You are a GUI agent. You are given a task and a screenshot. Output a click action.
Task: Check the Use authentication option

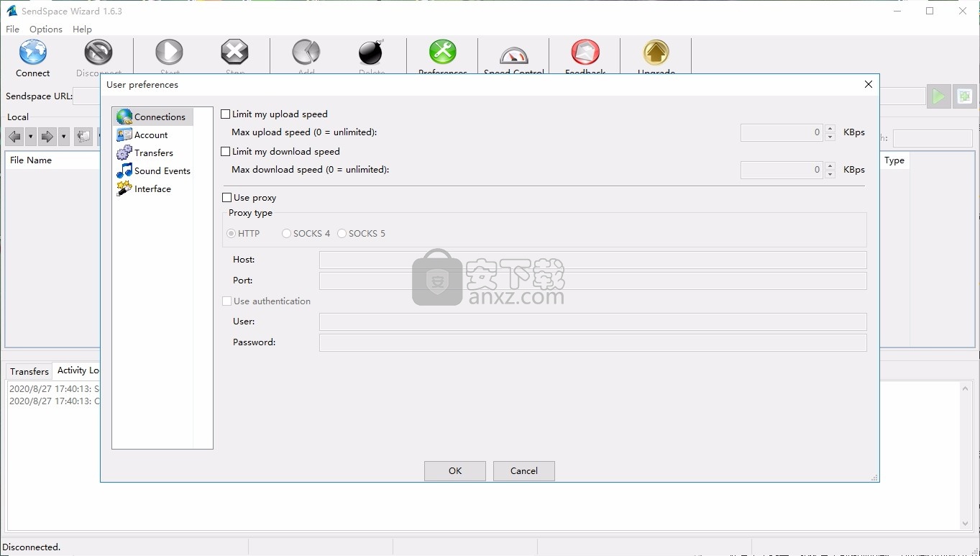click(x=227, y=301)
